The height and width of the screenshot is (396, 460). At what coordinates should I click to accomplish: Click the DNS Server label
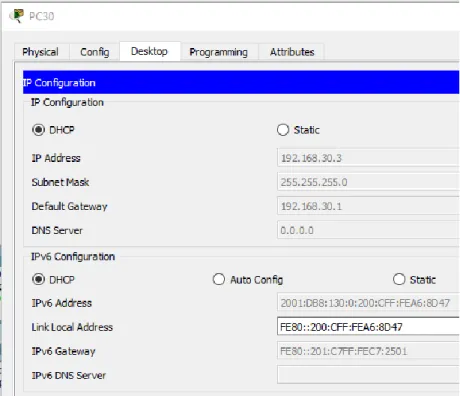[x=57, y=230]
